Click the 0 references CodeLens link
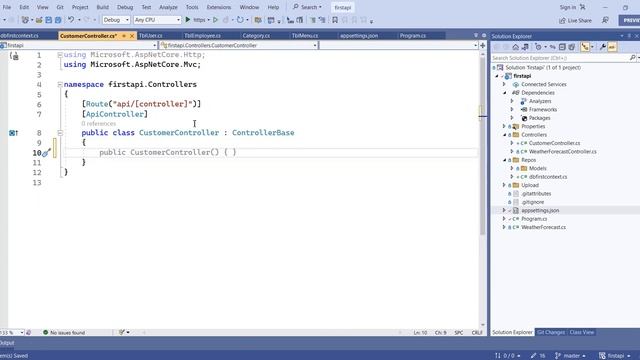Image resolution: width=640 pixels, height=360 pixels. pyautogui.click(x=98, y=123)
